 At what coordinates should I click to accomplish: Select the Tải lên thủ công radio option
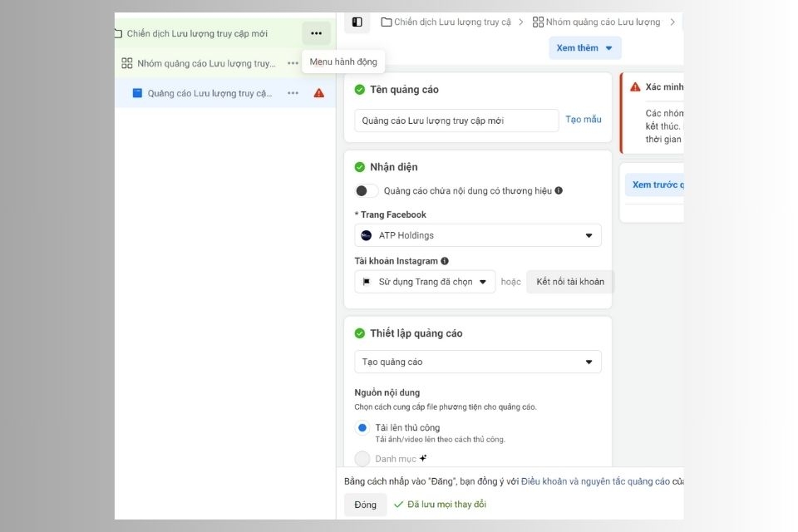tap(362, 427)
